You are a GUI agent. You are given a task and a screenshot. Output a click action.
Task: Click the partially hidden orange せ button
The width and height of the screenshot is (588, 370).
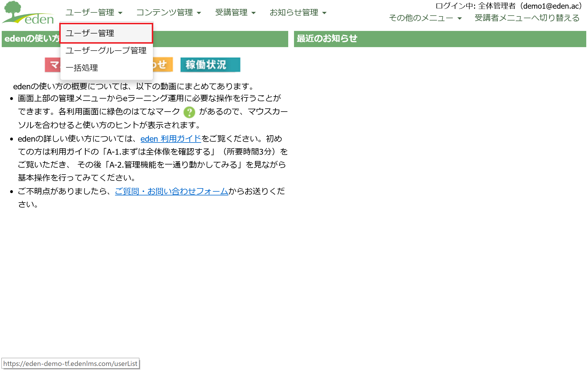coord(163,65)
